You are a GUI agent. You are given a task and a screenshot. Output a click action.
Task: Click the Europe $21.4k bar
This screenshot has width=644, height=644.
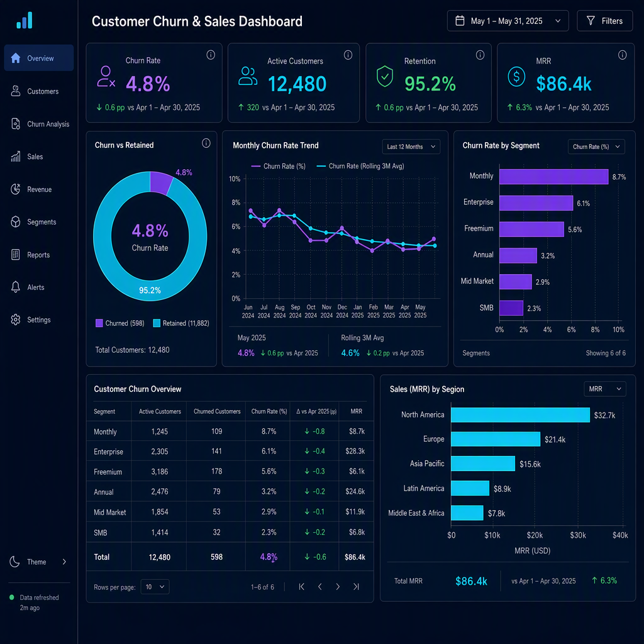pos(496,439)
